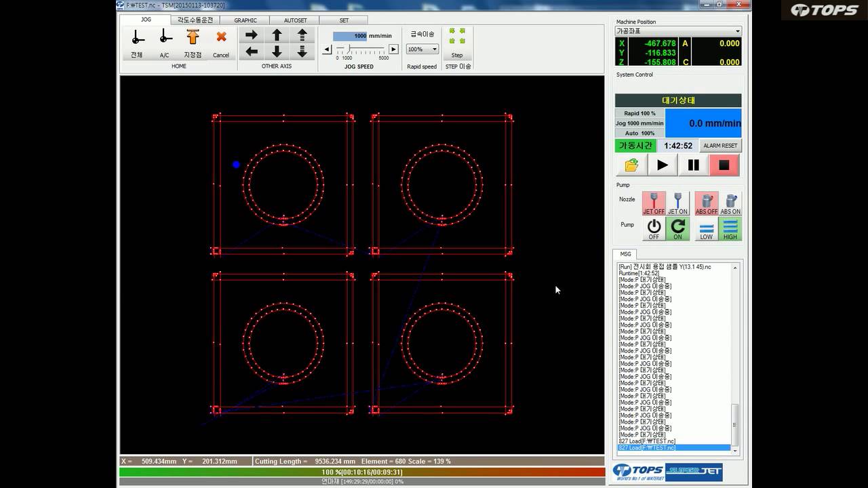Viewport: 868px width, 488px height.
Task: Click the TOPS Super Jet logo
Action: tap(667, 472)
